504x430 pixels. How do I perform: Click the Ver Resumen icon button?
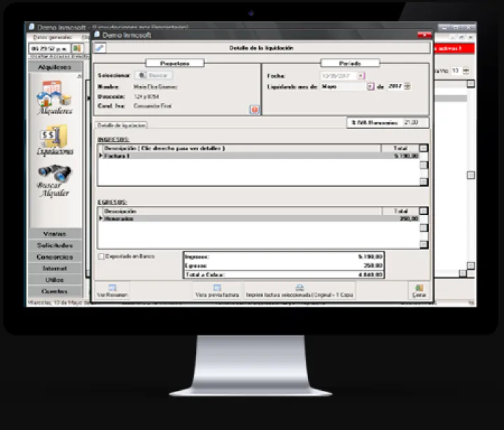click(112, 291)
